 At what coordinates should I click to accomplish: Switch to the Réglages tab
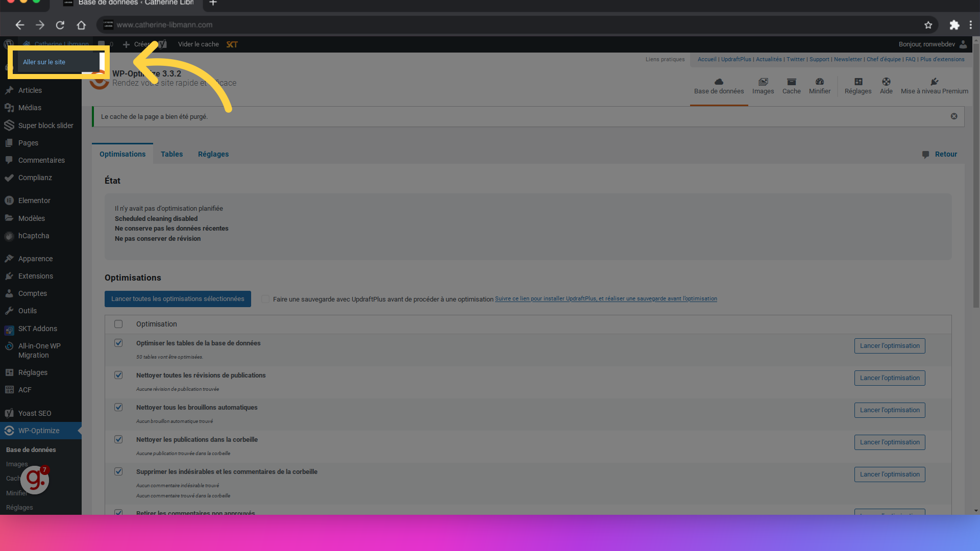coord(213,154)
